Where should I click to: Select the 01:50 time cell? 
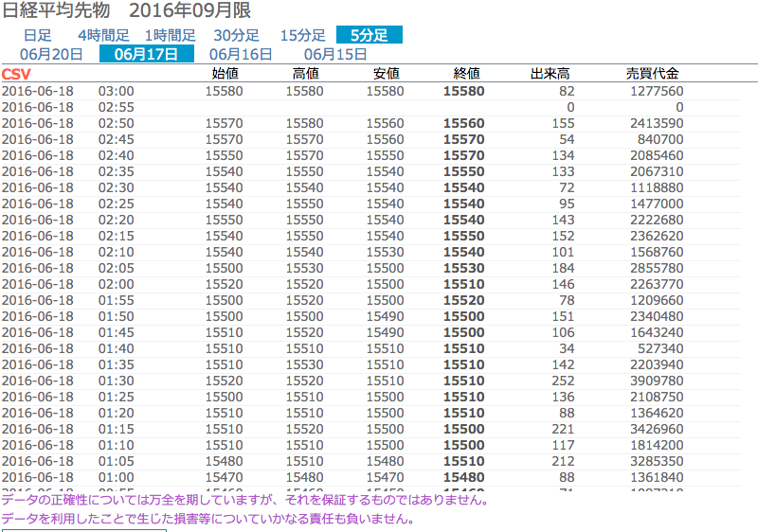click(117, 316)
